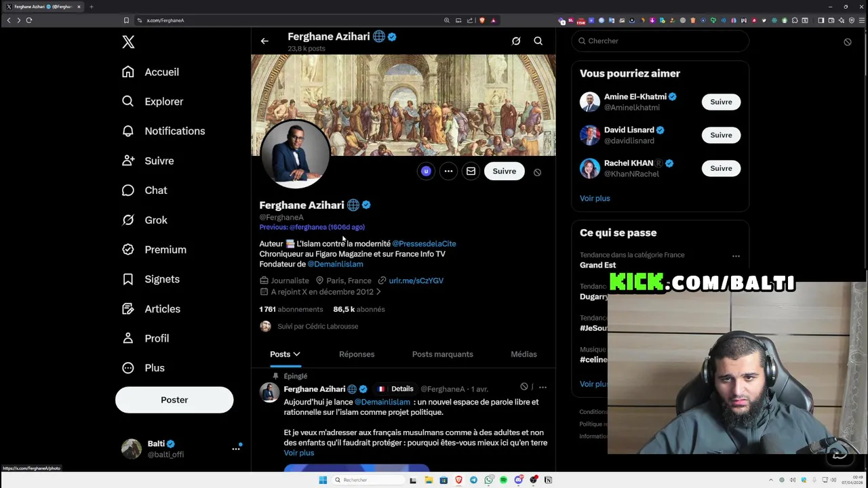Click the browser address bar URL
Image resolution: width=868 pixels, height=488 pixels.
click(x=165, y=20)
